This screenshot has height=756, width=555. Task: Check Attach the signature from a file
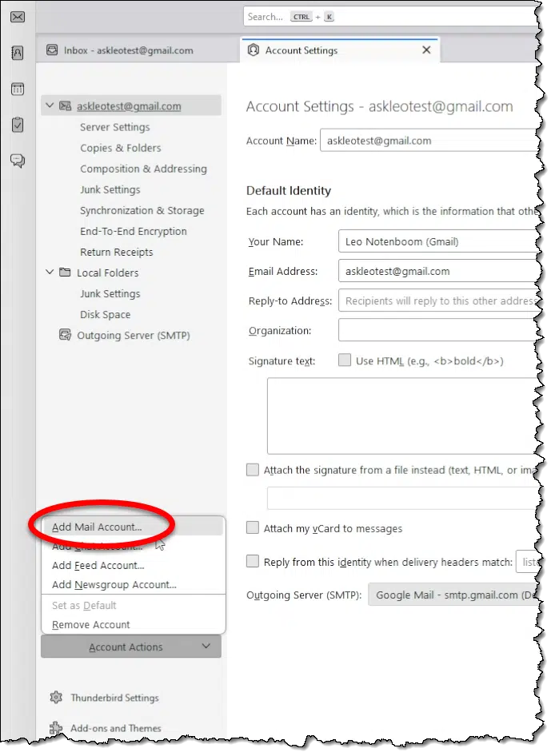point(253,470)
